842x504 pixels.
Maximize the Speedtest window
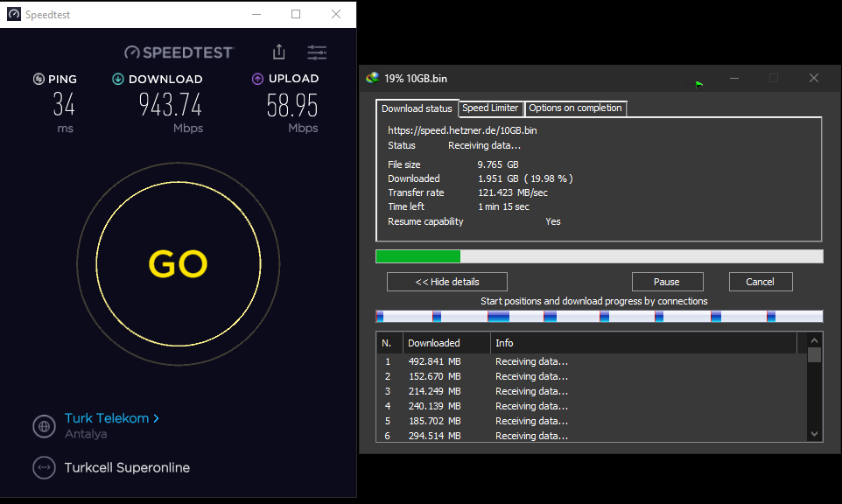pyautogui.click(x=296, y=14)
